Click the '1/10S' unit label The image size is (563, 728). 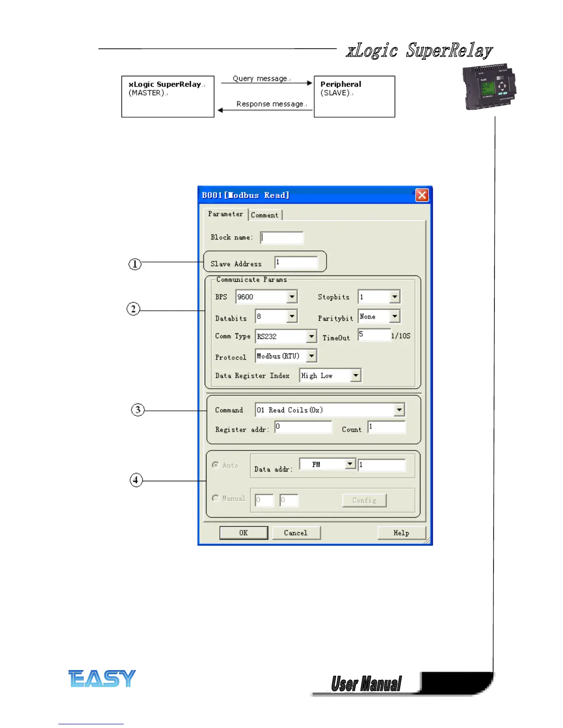(x=401, y=336)
